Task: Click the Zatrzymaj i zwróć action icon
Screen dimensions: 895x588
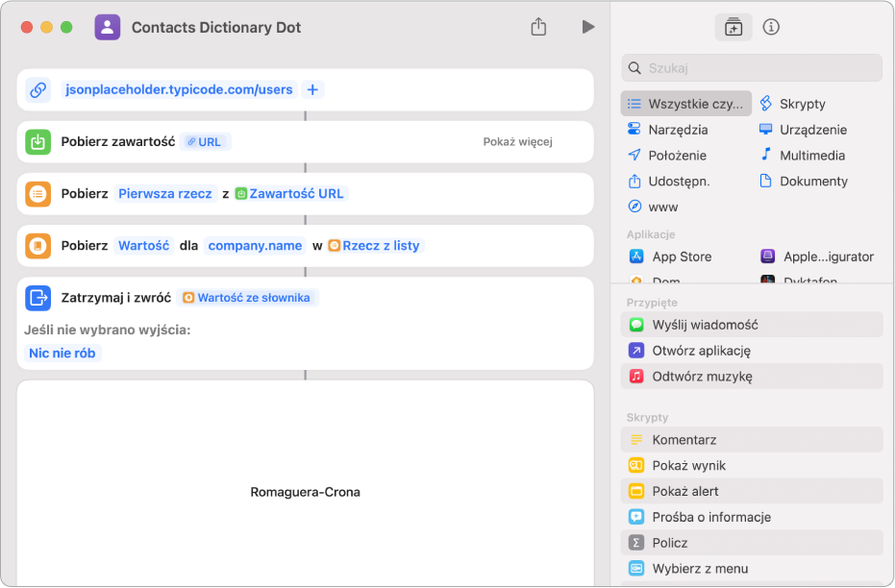Action: [38, 298]
